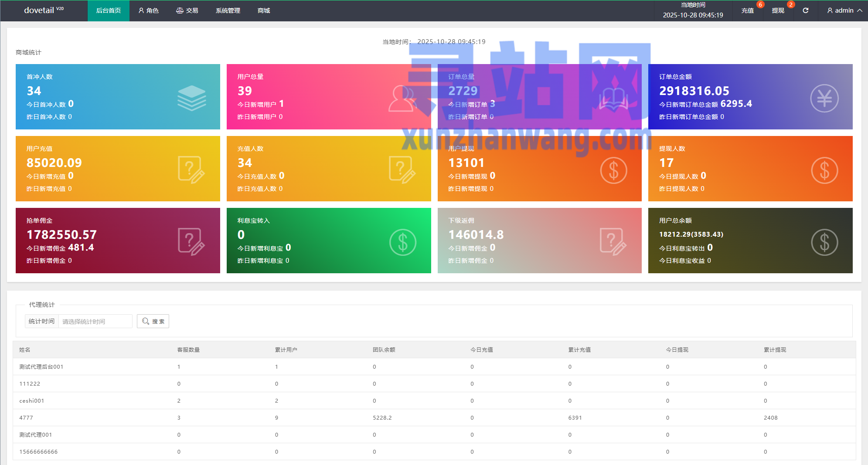This screenshot has width=868, height=465.
Task: Click the users icon on 用户总量 card
Action: pyautogui.click(x=402, y=98)
